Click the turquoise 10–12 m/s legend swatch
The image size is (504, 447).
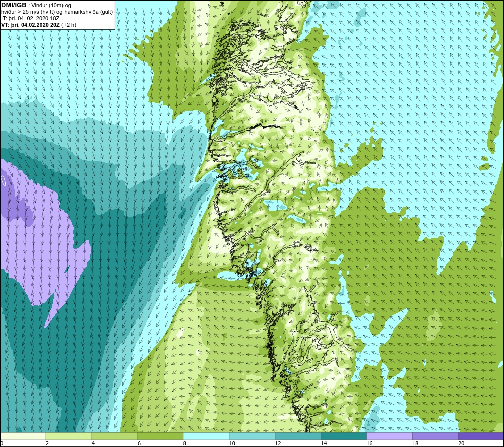click(252, 436)
